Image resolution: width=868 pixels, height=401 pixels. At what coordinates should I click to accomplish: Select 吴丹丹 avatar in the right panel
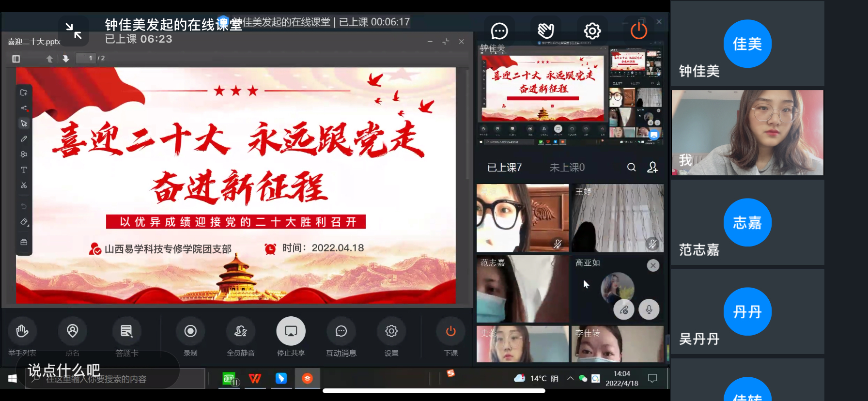tap(747, 311)
